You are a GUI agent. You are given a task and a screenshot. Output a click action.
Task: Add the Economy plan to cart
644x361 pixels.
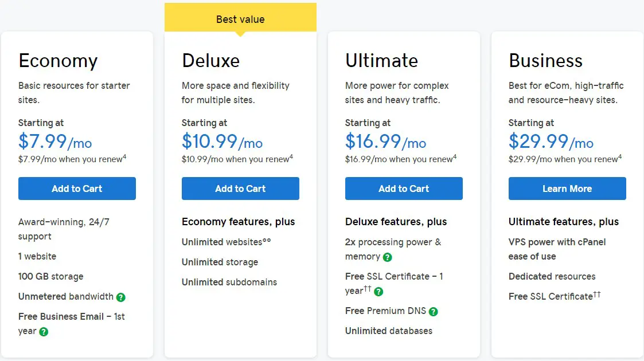tap(77, 189)
